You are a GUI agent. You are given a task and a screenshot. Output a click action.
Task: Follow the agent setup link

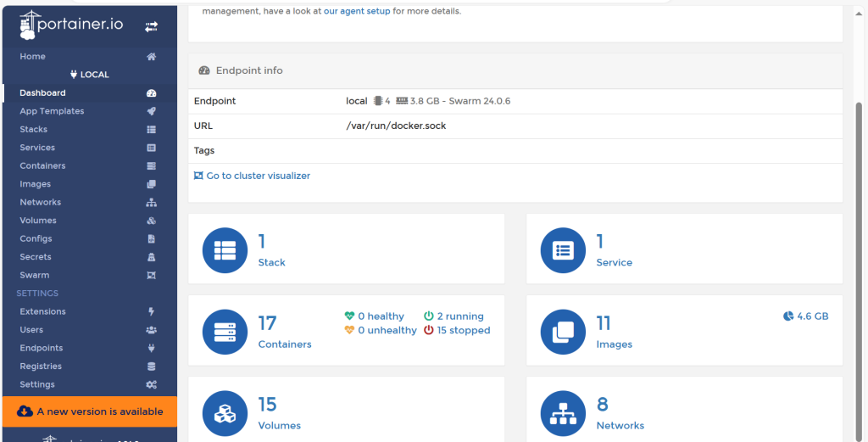(x=364, y=11)
